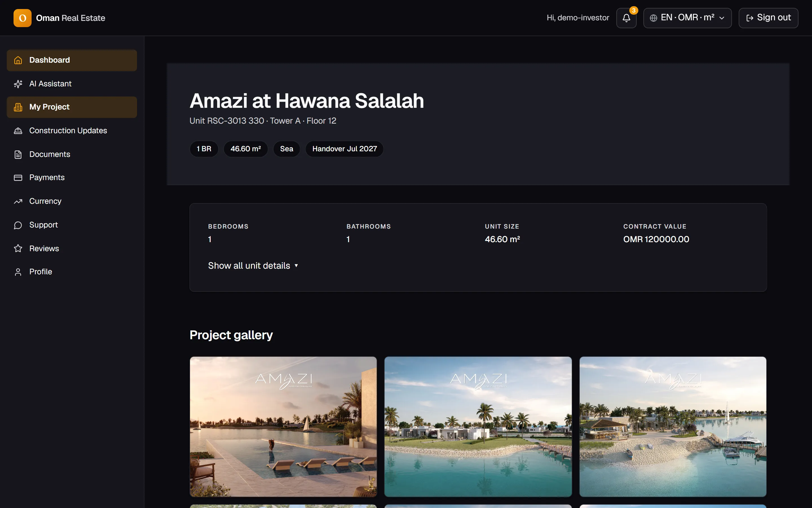Open the beachfront villas gallery image
This screenshot has height=508, width=812.
(x=478, y=427)
